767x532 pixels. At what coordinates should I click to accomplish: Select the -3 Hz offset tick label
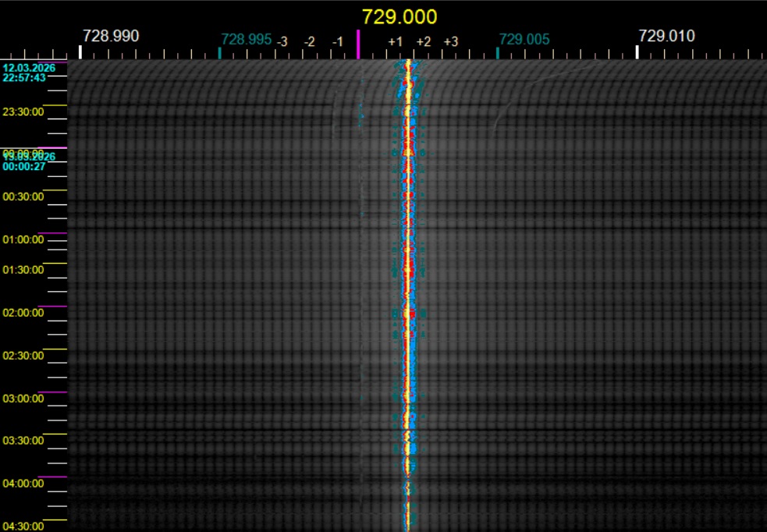[x=282, y=41]
